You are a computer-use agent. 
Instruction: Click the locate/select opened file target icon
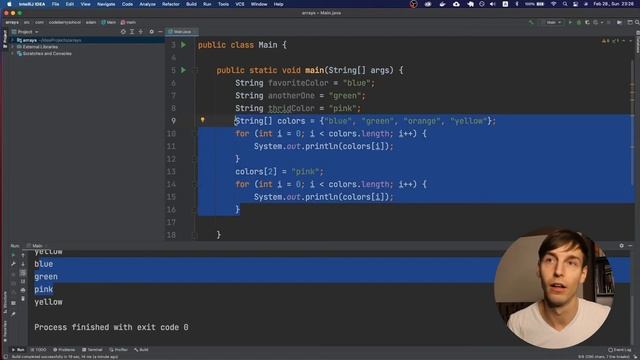tap(123, 31)
